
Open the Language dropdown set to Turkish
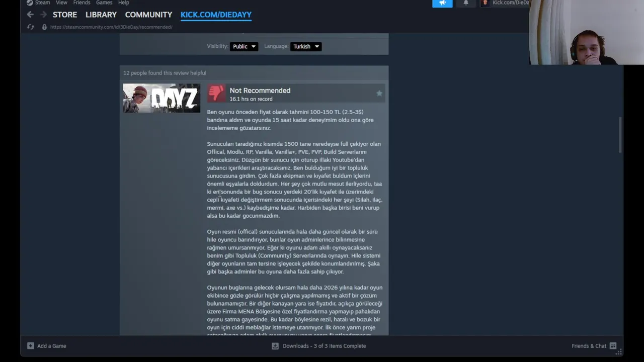tap(306, 46)
